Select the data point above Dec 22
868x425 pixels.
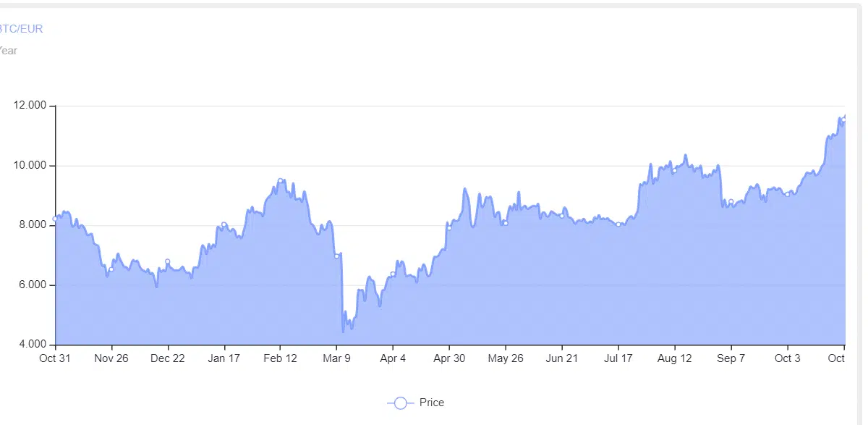point(168,261)
